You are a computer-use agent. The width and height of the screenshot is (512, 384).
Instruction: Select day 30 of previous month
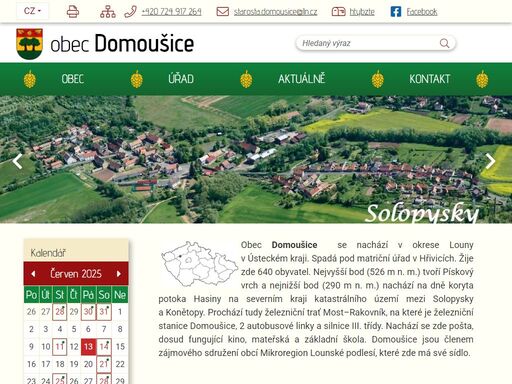pyautogui.click(x=88, y=312)
